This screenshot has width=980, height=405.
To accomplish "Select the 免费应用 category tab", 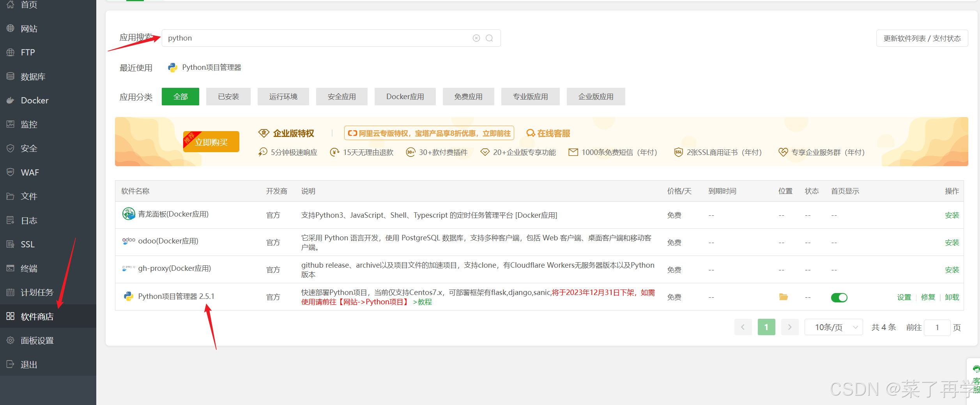I will (469, 96).
